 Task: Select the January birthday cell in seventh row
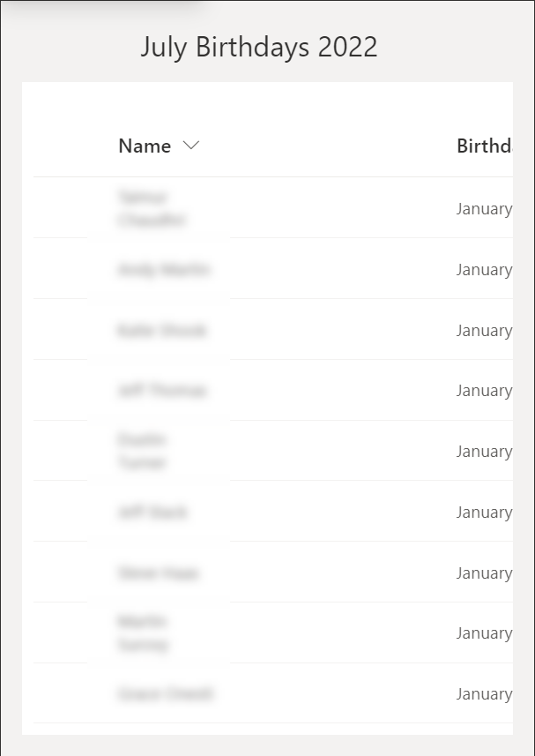click(484, 573)
